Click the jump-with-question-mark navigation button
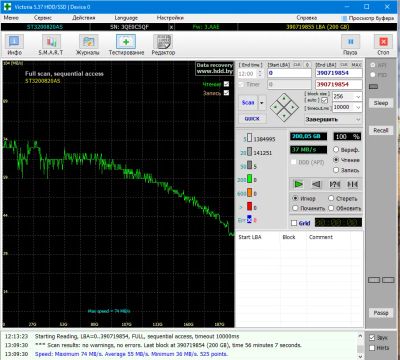Viewport: 400px width, 360px height. coord(335,184)
